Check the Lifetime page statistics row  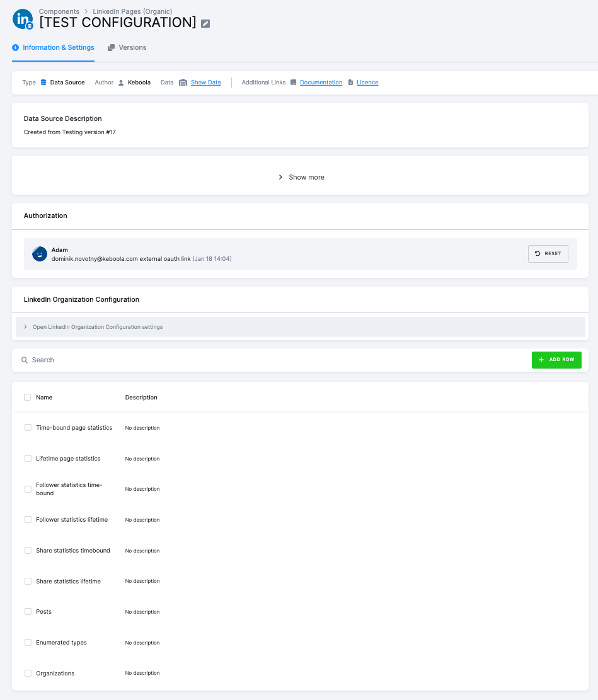click(28, 459)
